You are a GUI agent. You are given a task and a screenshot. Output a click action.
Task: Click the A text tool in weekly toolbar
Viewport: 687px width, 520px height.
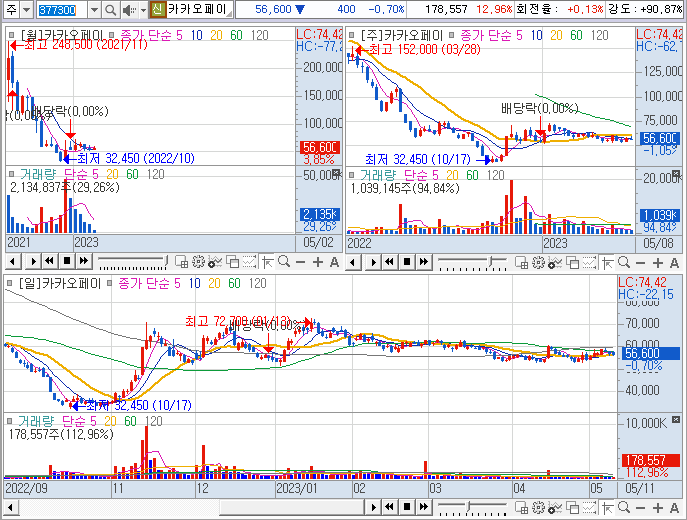[x=674, y=262]
